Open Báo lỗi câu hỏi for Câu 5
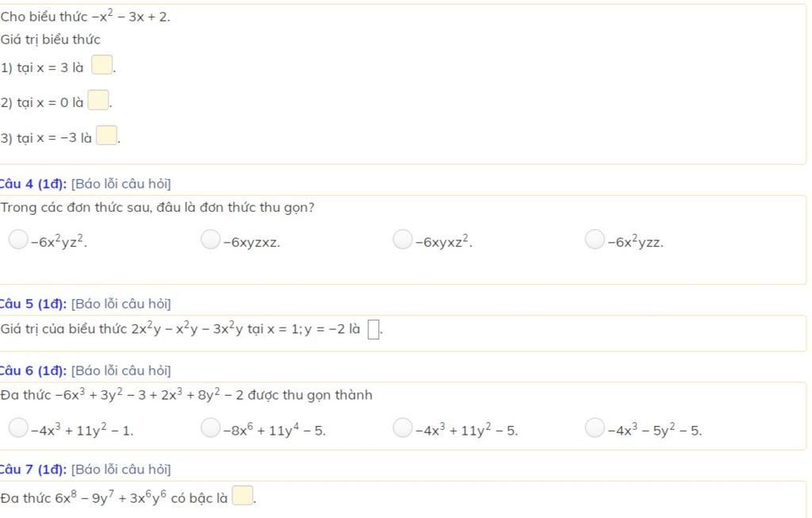The height and width of the screenshot is (518, 812). [x=121, y=304]
